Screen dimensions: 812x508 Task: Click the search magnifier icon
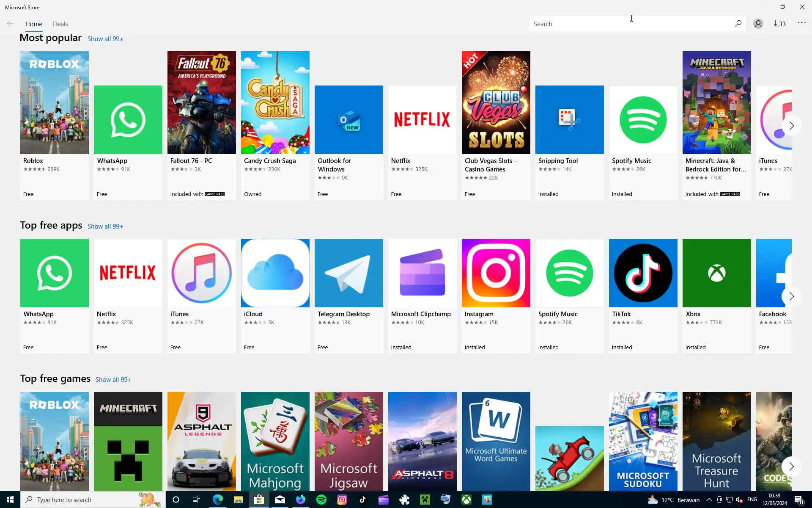point(738,24)
